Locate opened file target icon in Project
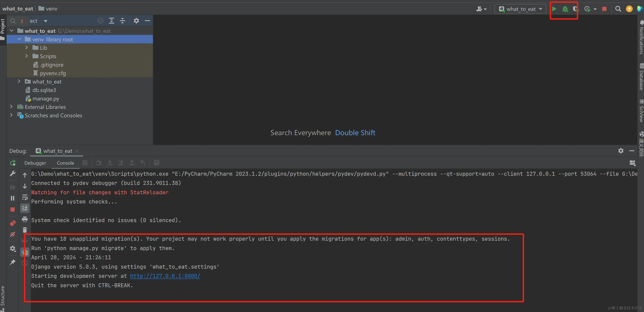The image size is (644, 312). [x=101, y=21]
